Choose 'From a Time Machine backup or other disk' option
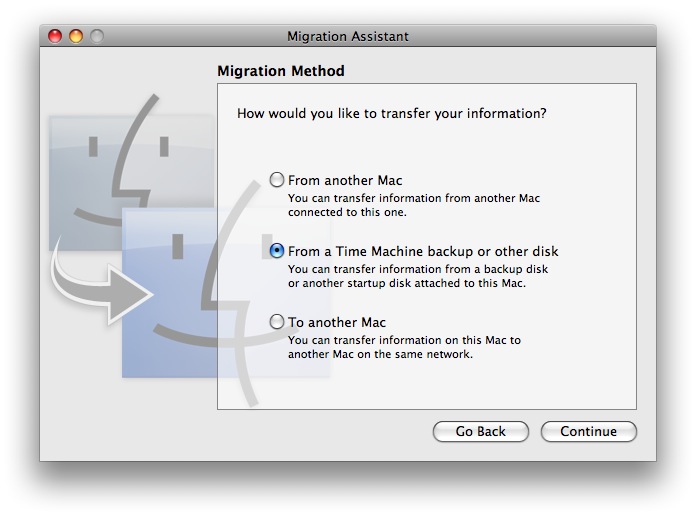 point(277,251)
